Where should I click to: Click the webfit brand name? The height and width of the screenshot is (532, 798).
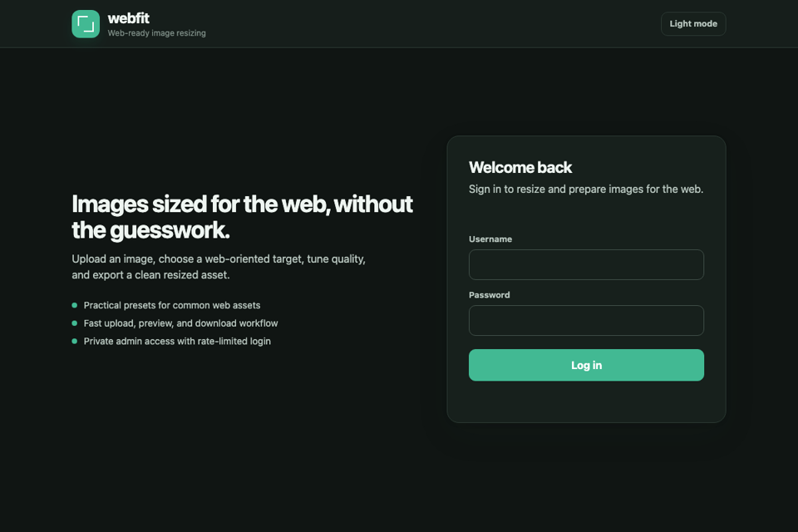(128, 18)
